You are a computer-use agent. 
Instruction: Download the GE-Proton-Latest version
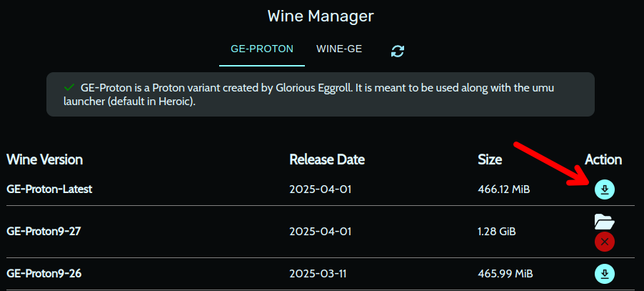click(x=604, y=189)
